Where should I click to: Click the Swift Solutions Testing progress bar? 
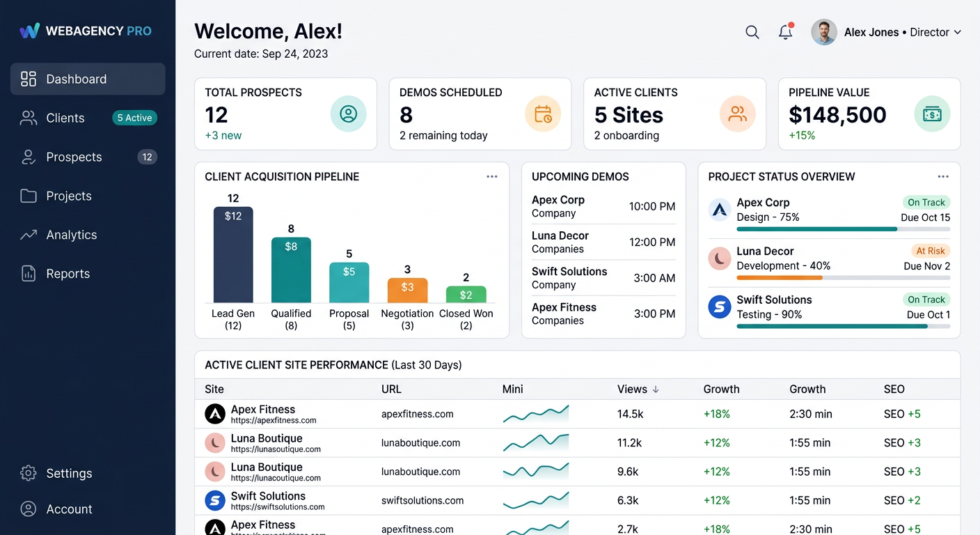click(x=844, y=326)
